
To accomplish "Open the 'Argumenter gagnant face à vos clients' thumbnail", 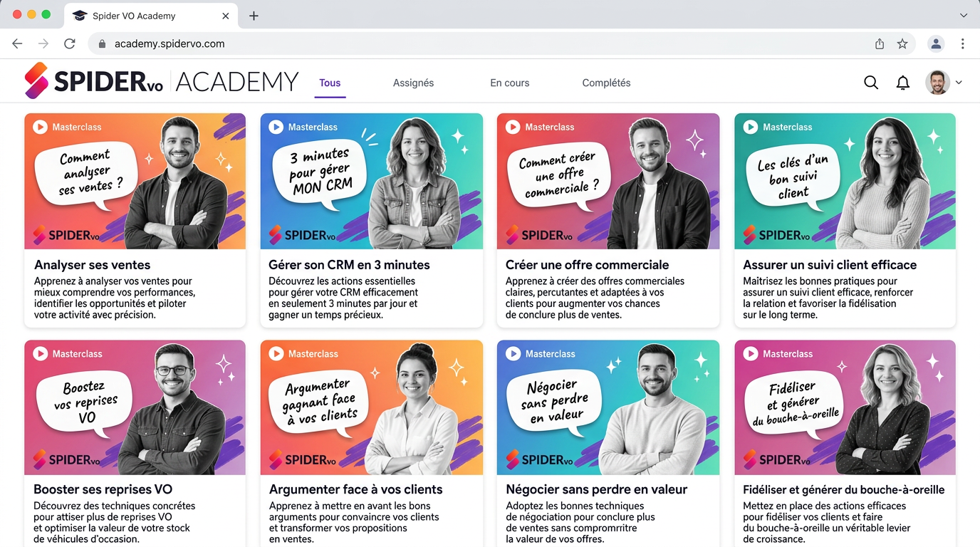I will tap(371, 407).
